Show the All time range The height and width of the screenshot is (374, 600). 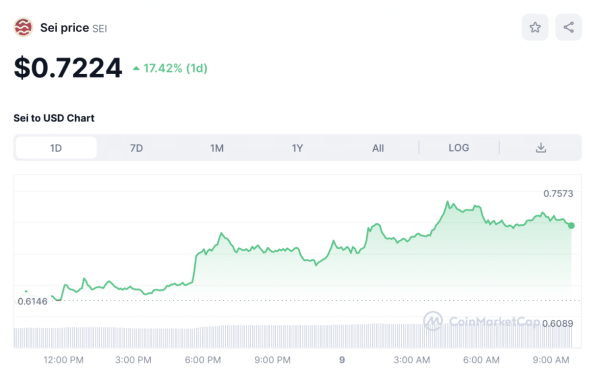(378, 148)
